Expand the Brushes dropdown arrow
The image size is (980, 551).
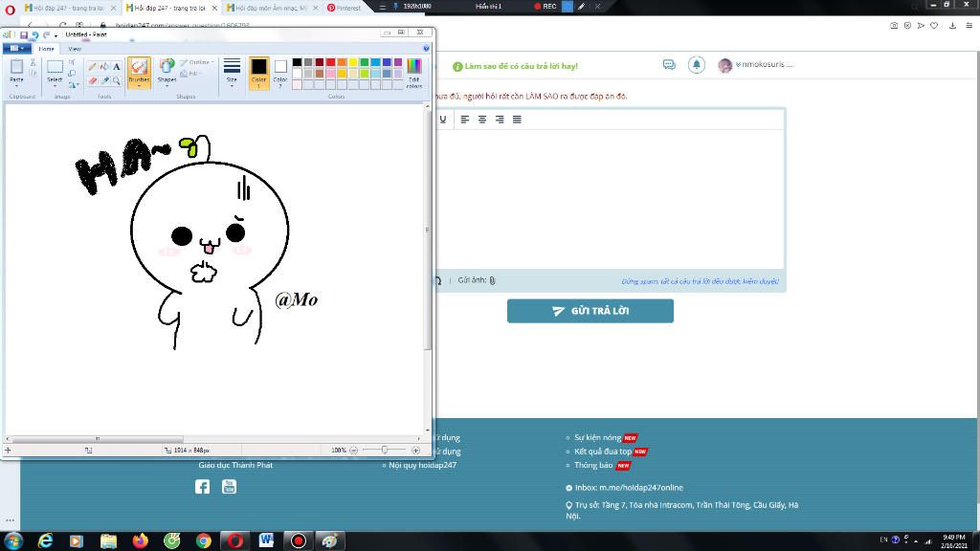139,85
